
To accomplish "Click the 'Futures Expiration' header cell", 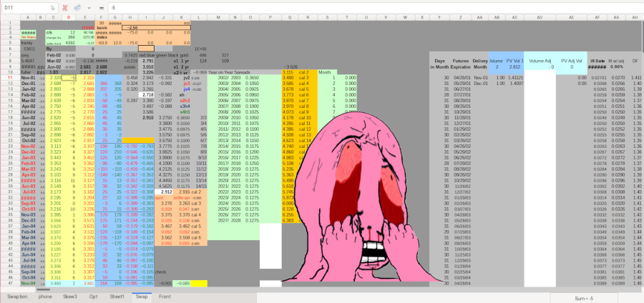I will tap(460, 64).
